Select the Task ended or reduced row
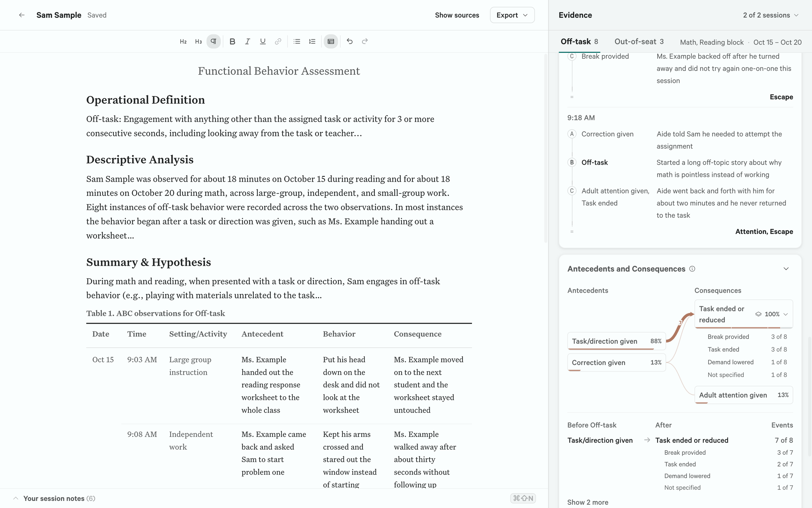Screen dimensions: 812x508 coord(743,314)
